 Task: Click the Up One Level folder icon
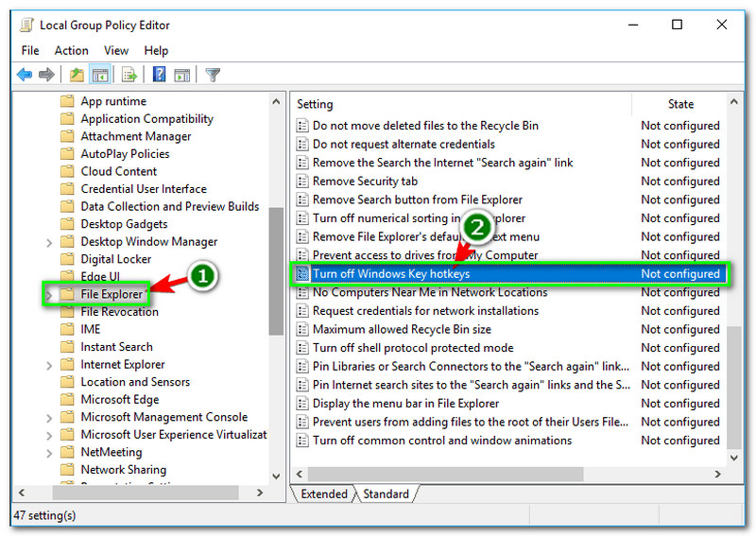(x=77, y=75)
